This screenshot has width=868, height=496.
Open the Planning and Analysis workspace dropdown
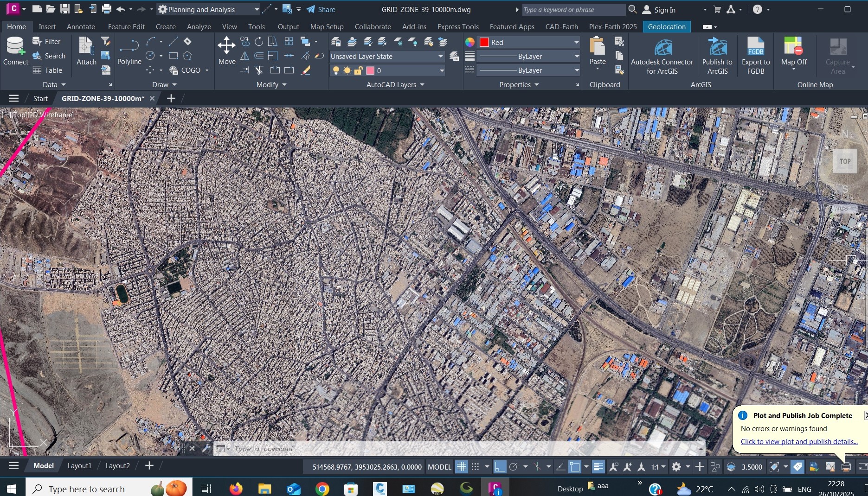coord(208,9)
